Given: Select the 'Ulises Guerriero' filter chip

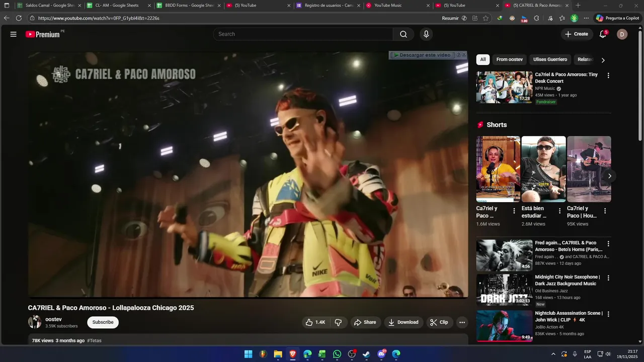Looking at the screenshot, I should tap(550, 59).
